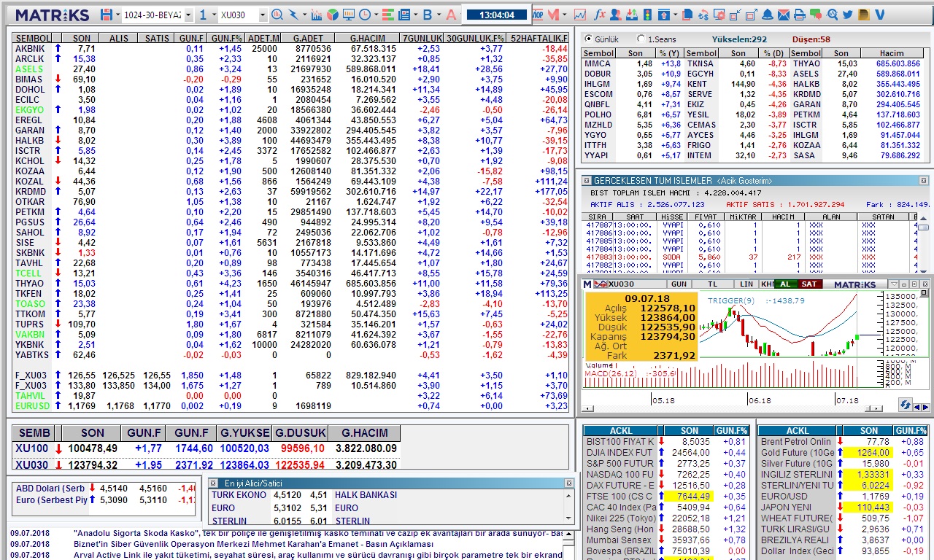Image resolution: width=934 pixels, height=560 pixels.
Task: Click the chart next blue arrow
Action: 926,407
